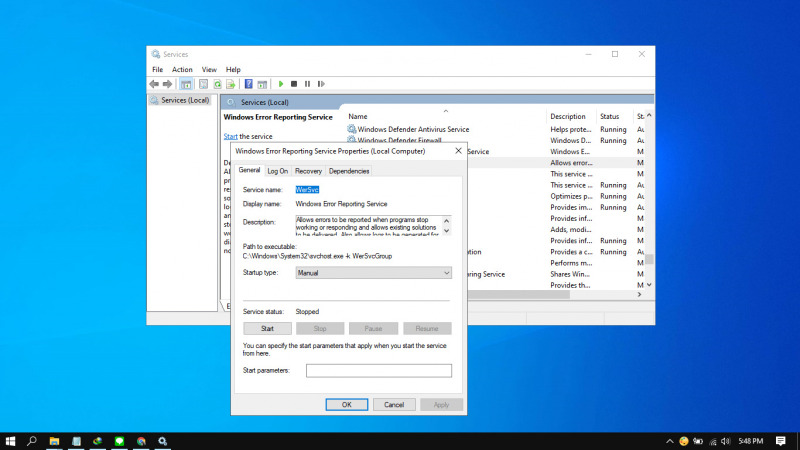Restart the service with the toolbar restart icon
Image resolution: width=800 pixels, height=450 pixels.
coord(321,84)
